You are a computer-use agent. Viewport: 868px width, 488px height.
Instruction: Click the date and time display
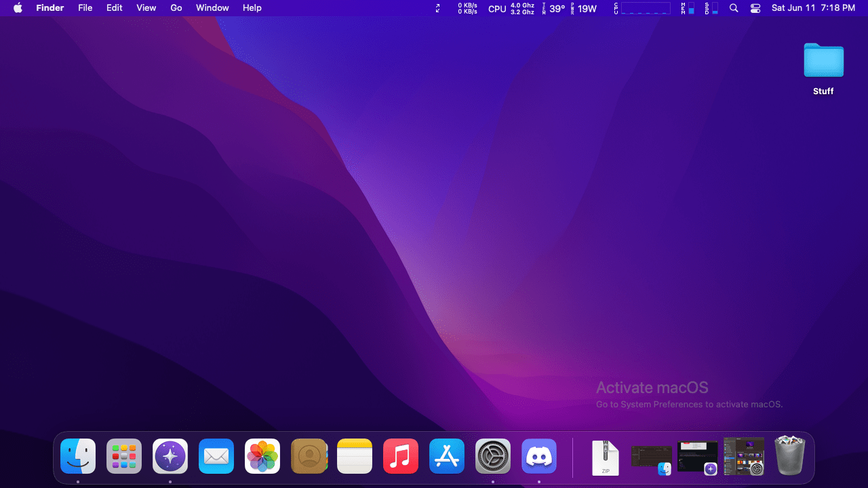814,8
